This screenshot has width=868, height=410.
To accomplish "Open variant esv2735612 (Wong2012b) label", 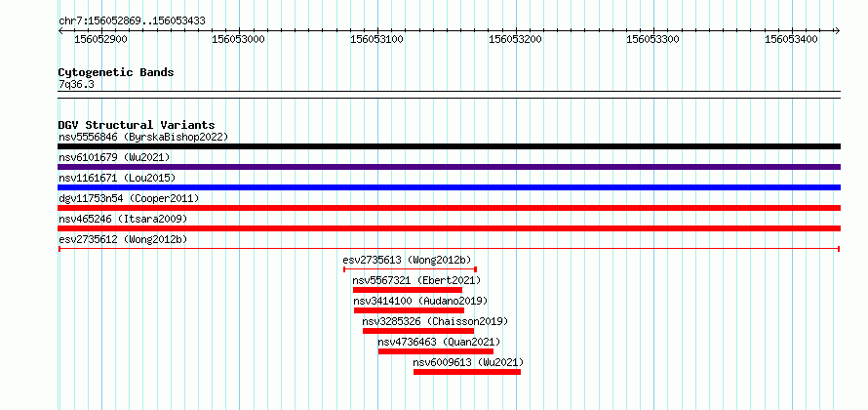I will 123,239.
